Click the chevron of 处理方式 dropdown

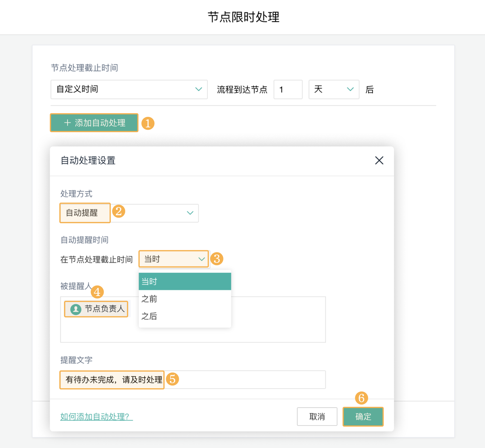tap(190, 213)
